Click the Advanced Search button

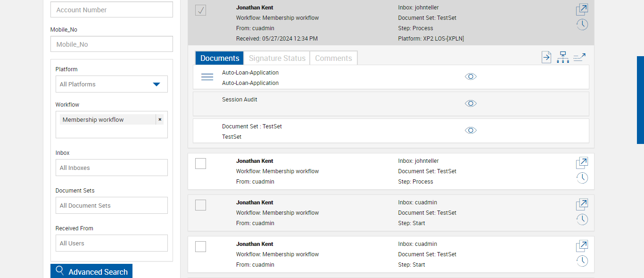click(91, 271)
